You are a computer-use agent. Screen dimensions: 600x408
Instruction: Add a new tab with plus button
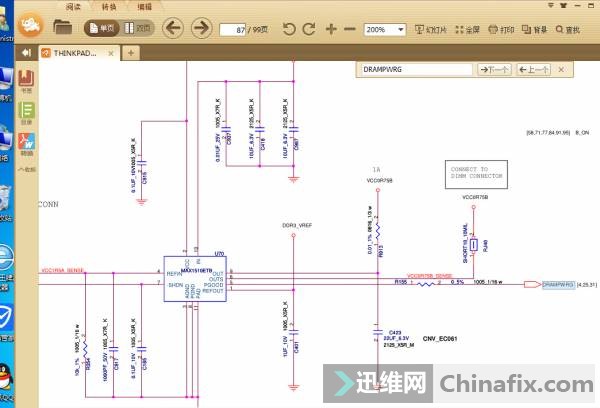(131, 53)
